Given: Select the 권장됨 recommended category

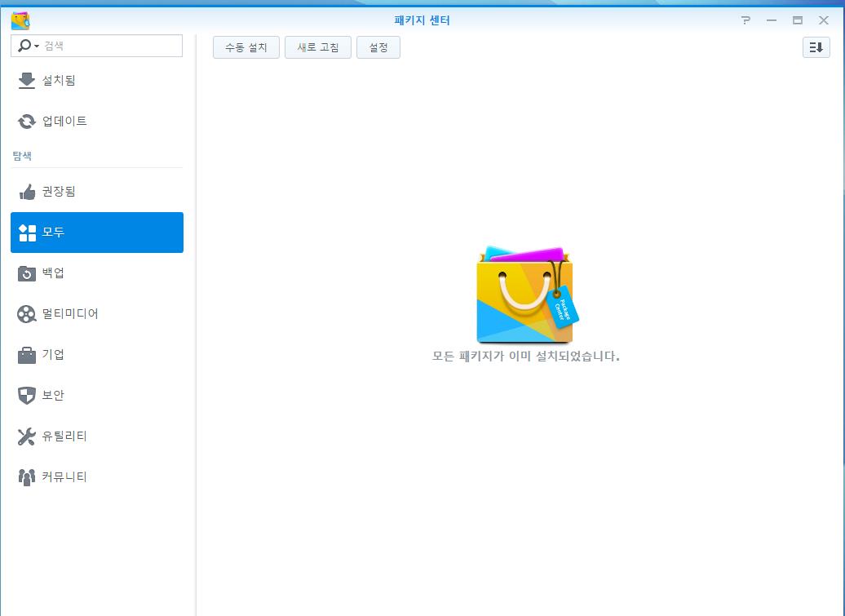Looking at the screenshot, I should click(x=97, y=191).
